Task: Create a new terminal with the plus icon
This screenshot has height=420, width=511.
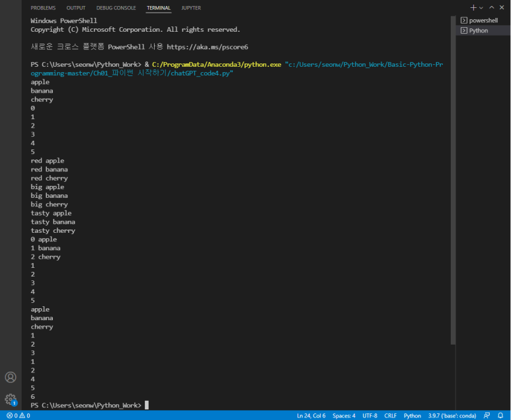Action: point(473,7)
